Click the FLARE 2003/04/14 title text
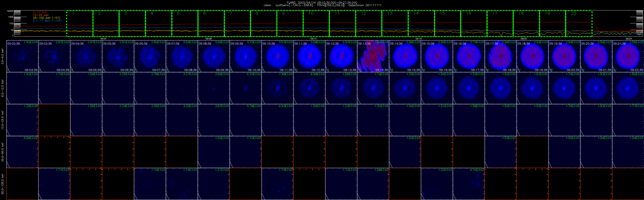The width and height of the screenshot is (644, 200). 322,3
